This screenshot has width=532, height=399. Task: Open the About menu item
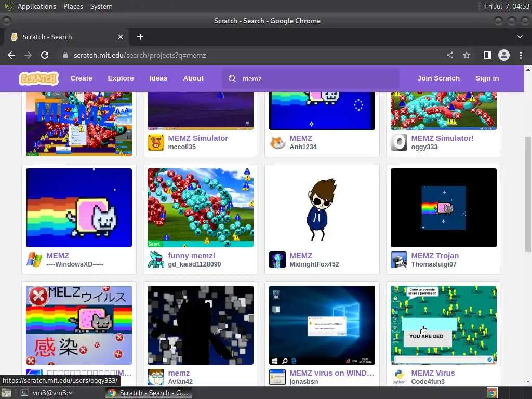(x=193, y=78)
